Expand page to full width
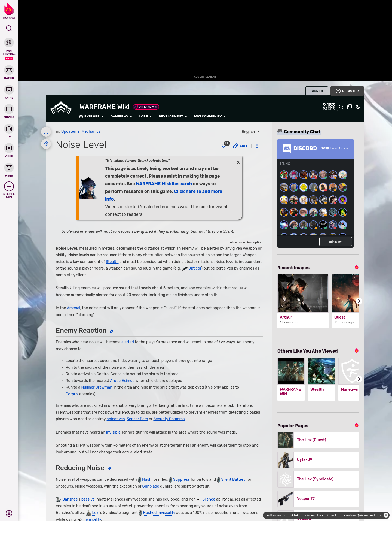 click(x=46, y=132)
